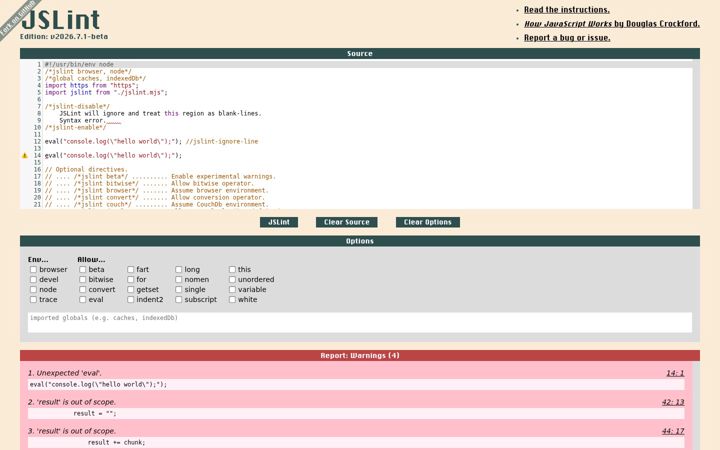Viewport: 720px width, 450px height.
Task: Enable the unordered option checkbox
Action: click(232, 279)
